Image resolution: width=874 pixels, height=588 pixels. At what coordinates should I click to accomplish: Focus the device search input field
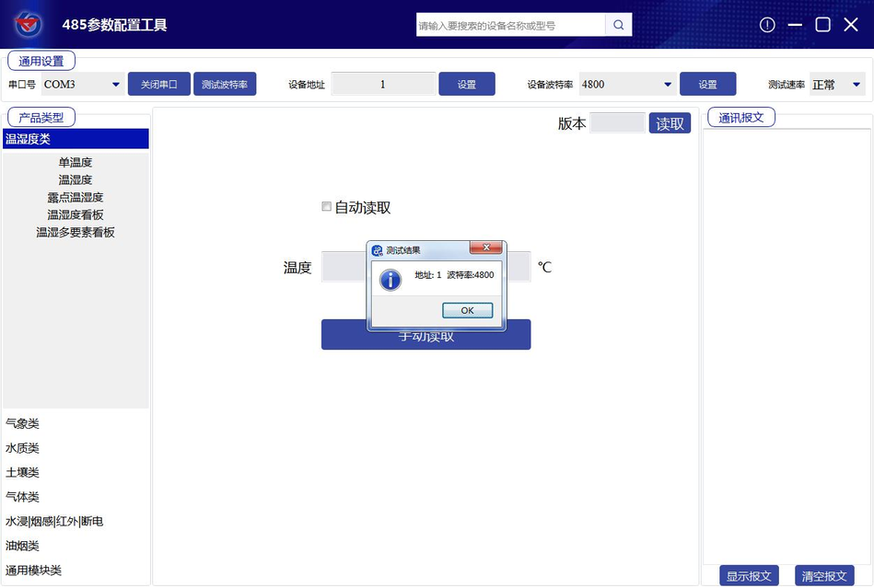click(510, 25)
